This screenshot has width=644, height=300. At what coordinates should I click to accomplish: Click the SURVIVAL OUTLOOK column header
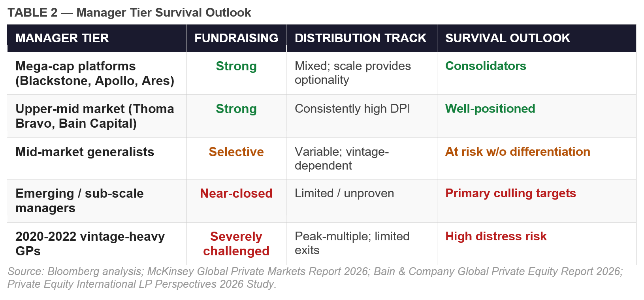(507, 38)
